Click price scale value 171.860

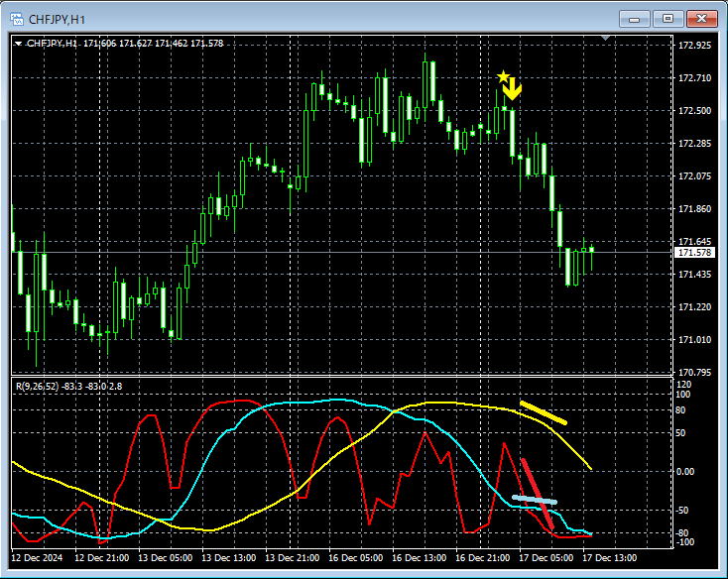(x=694, y=209)
